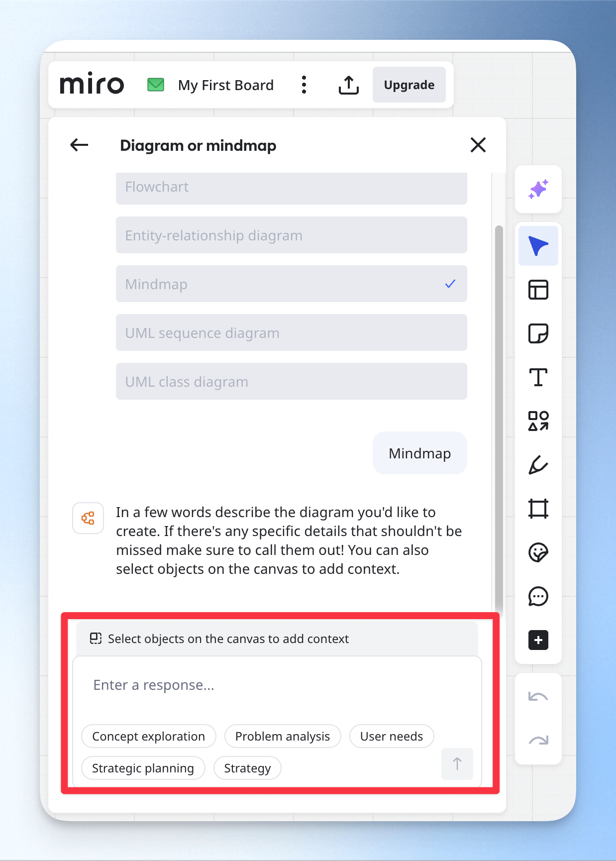Activate the pen drawing tool
Image resolution: width=616 pixels, height=861 pixels.
pyautogui.click(x=538, y=465)
